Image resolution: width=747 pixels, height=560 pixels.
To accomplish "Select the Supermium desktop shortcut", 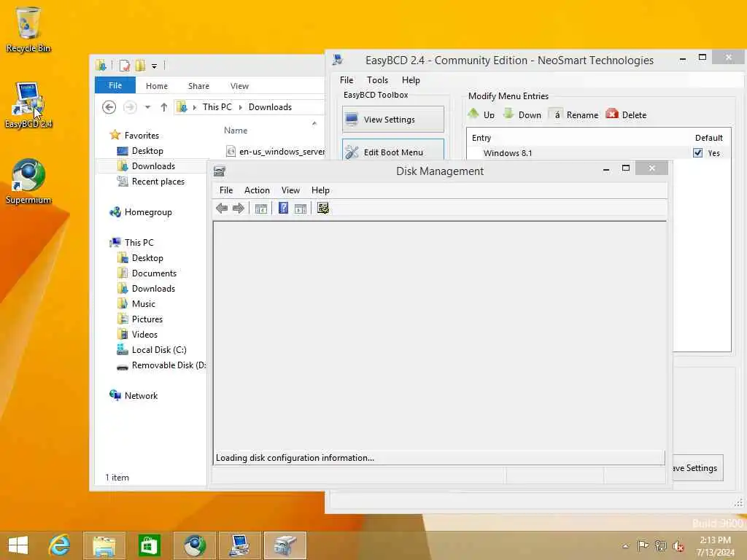I will click(x=28, y=182).
